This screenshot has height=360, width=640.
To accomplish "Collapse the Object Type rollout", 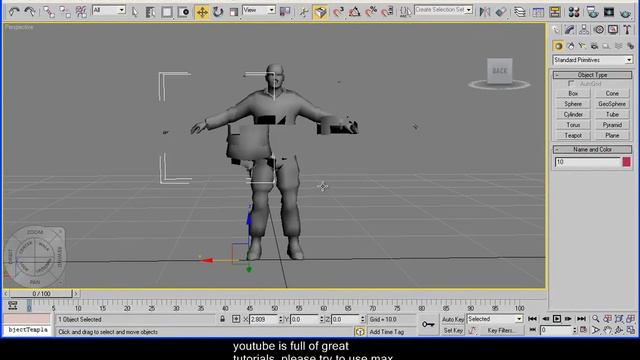I will click(x=592, y=75).
